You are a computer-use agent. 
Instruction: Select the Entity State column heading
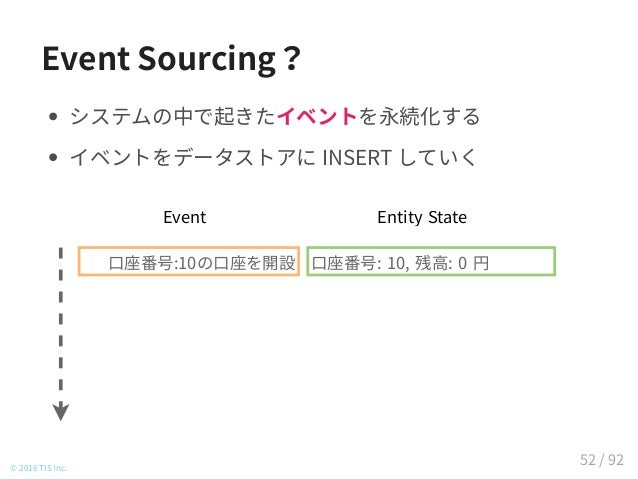point(422,217)
